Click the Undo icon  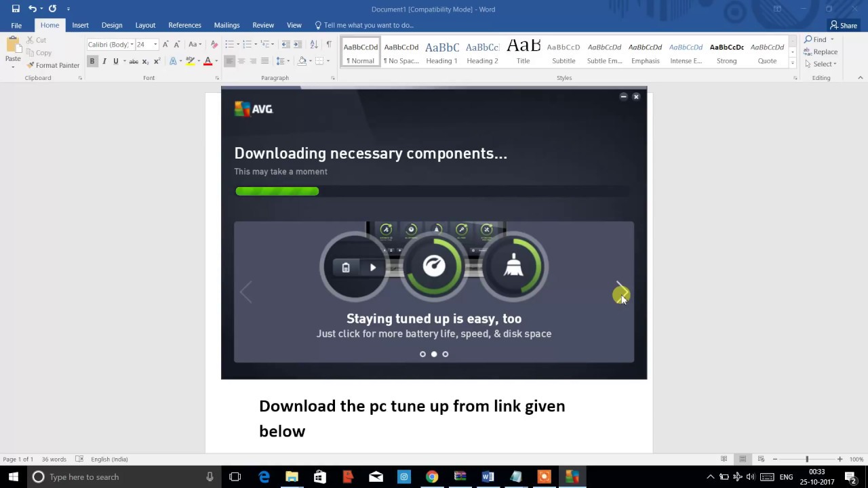[x=32, y=9]
